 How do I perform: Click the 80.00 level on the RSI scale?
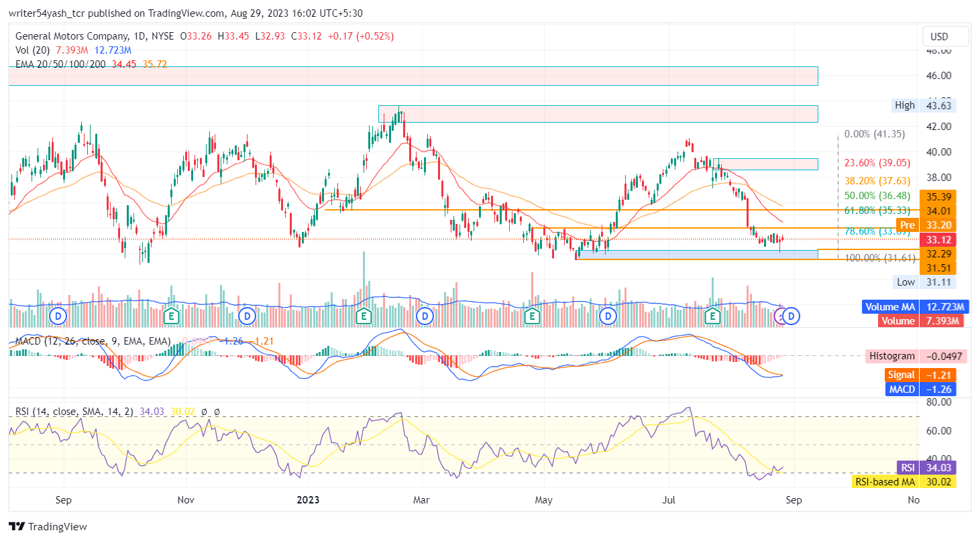click(938, 402)
